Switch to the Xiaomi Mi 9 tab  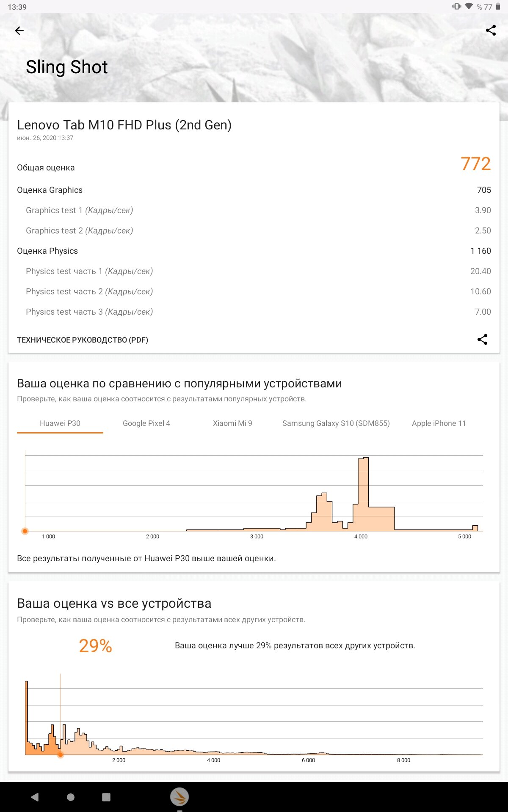[232, 423]
